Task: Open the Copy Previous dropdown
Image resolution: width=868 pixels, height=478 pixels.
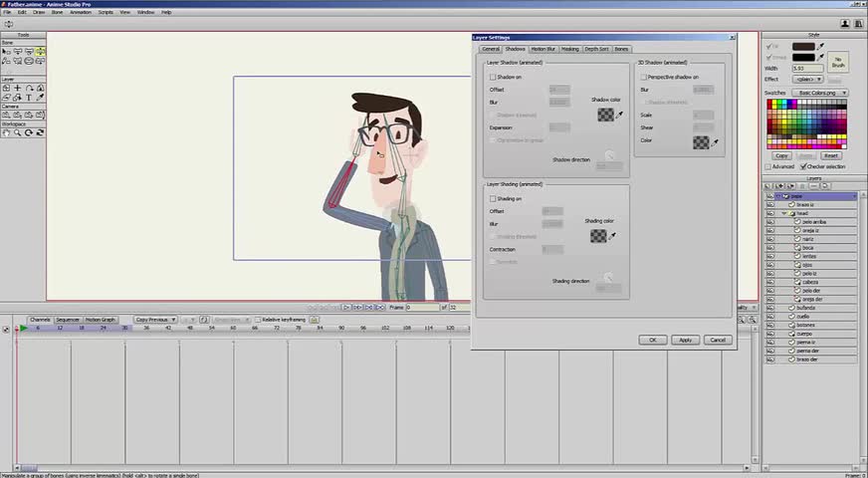Action: (155, 320)
